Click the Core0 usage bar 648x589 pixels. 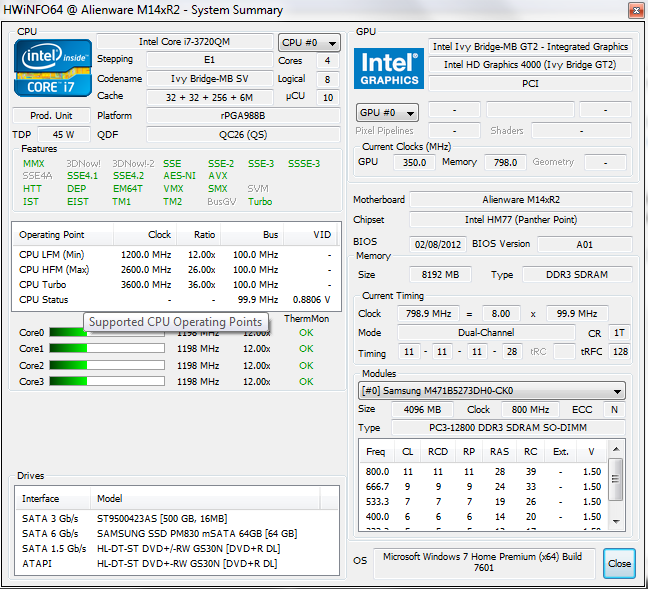point(107,332)
